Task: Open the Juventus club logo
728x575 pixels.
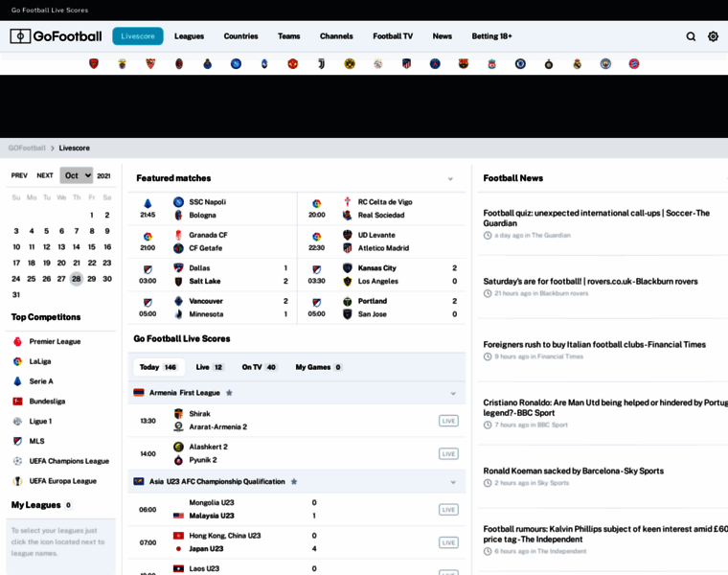Action: [x=321, y=63]
